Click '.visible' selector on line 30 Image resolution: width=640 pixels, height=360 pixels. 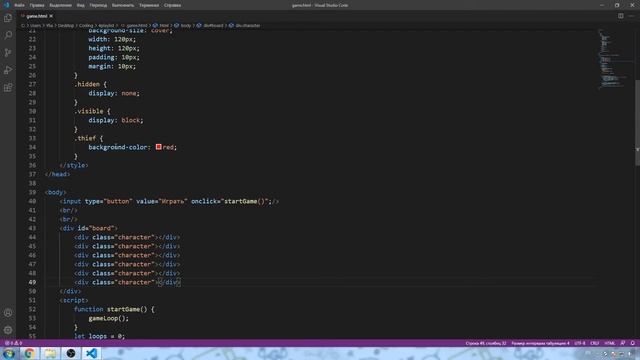point(89,111)
